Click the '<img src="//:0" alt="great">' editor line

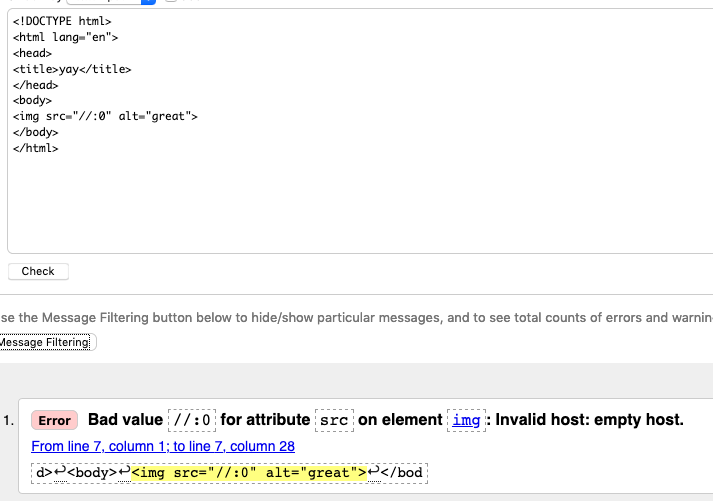105,116
